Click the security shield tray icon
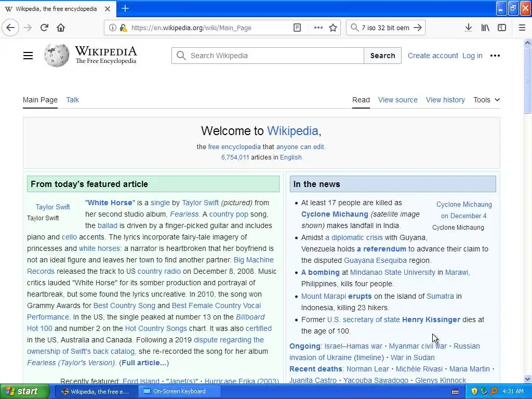 (474, 391)
